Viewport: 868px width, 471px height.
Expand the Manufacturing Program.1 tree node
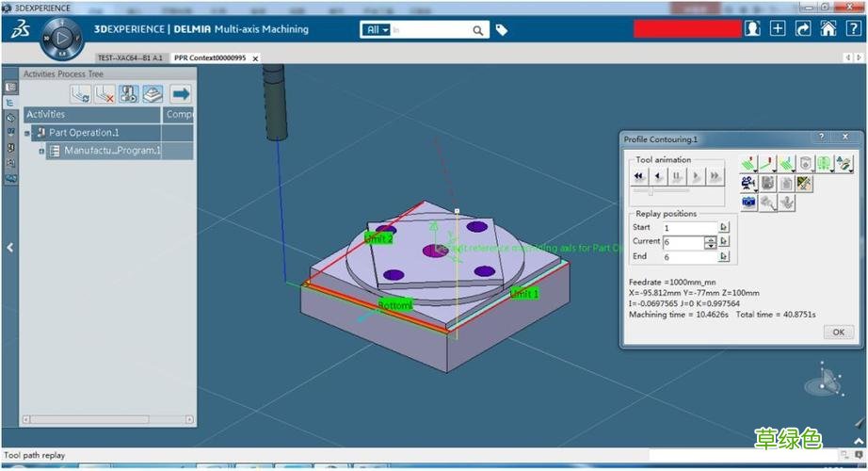tap(41, 151)
